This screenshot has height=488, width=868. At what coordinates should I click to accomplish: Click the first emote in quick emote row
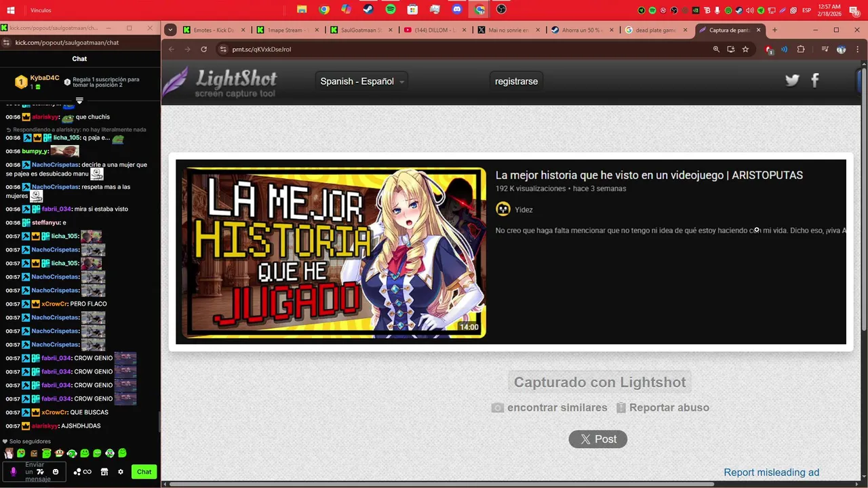9,453
